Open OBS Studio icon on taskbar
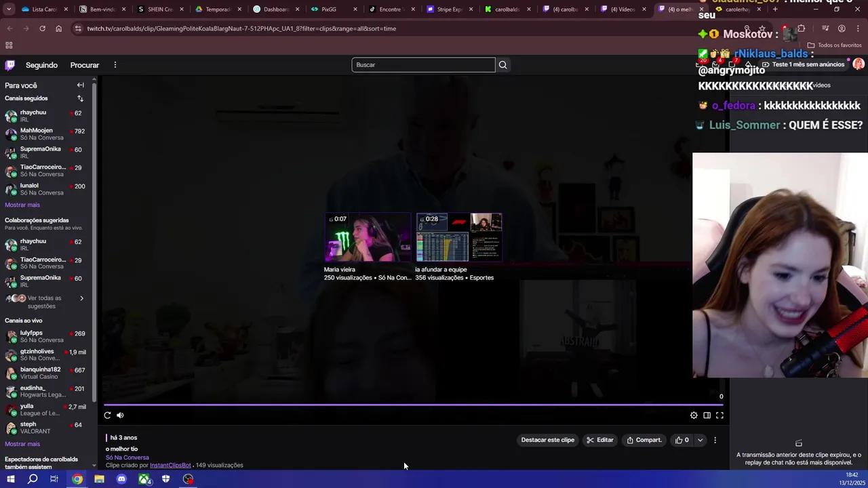 (188, 479)
